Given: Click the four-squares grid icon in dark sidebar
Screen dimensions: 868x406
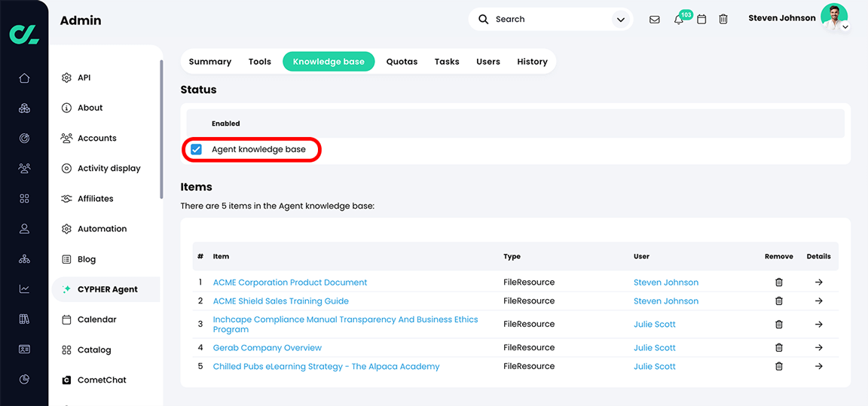Looking at the screenshot, I should coord(24,199).
